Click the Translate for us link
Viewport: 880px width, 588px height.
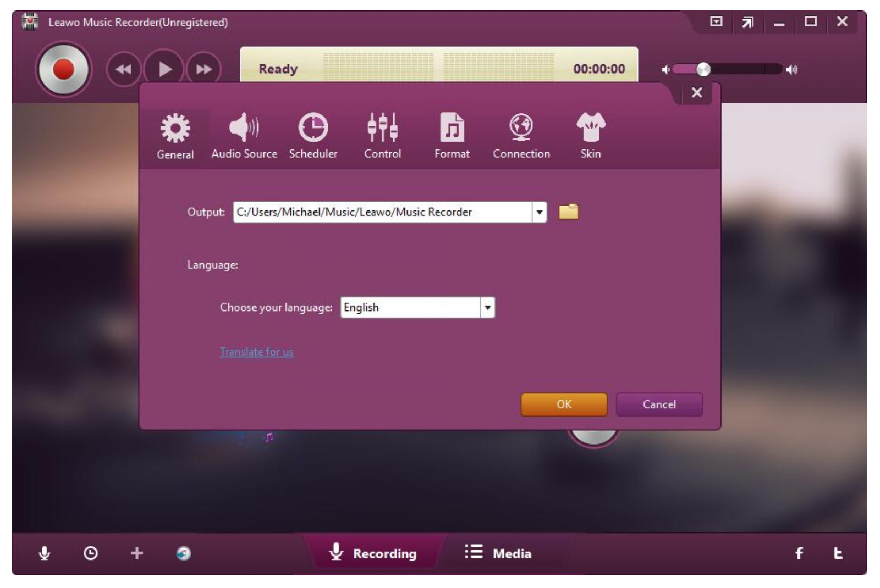257,352
